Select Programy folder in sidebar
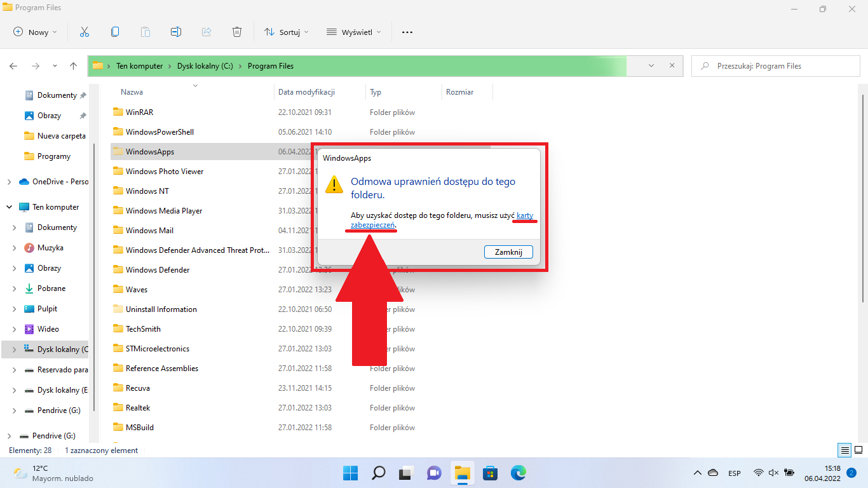The width and height of the screenshot is (868, 488). 48,156
